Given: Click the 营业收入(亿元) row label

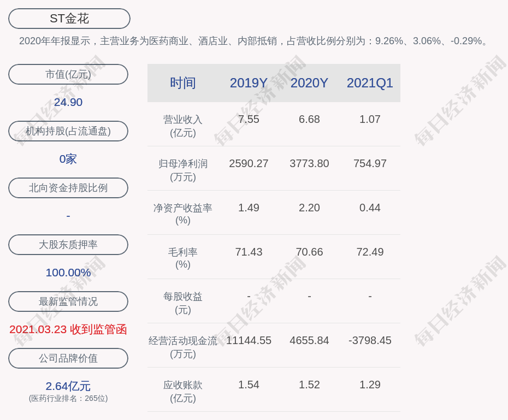Looking at the screenshot, I should point(183,126).
